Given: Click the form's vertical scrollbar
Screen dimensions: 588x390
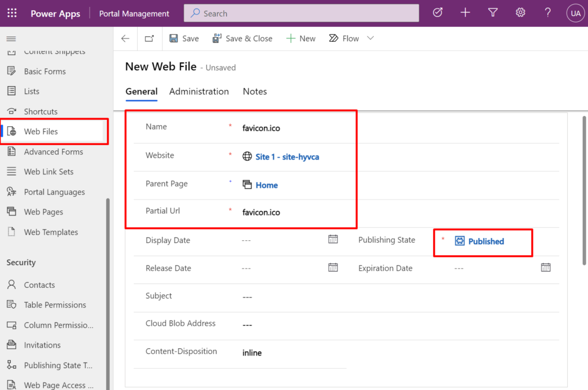Looking at the screenshot, I should (x=584, y=190).
